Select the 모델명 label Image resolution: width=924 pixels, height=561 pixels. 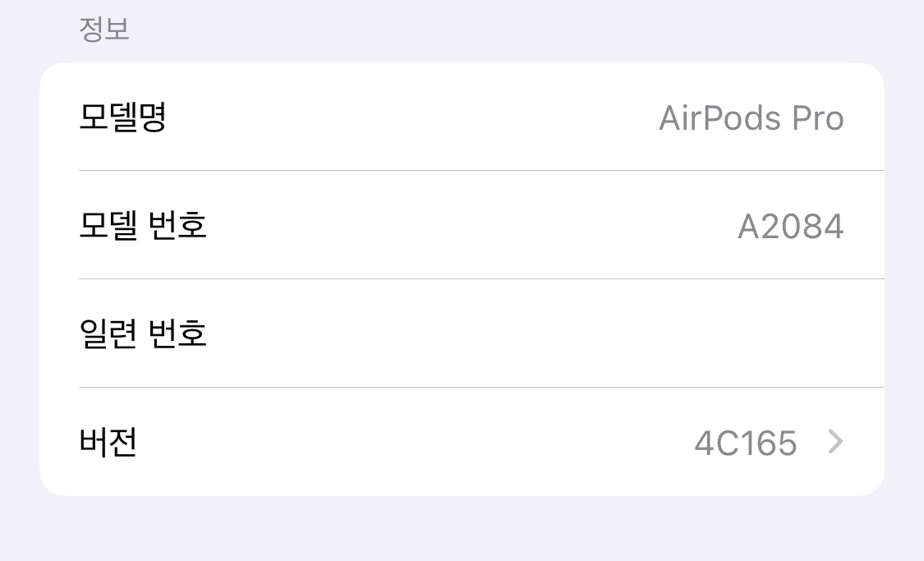[x=123, y=117]
